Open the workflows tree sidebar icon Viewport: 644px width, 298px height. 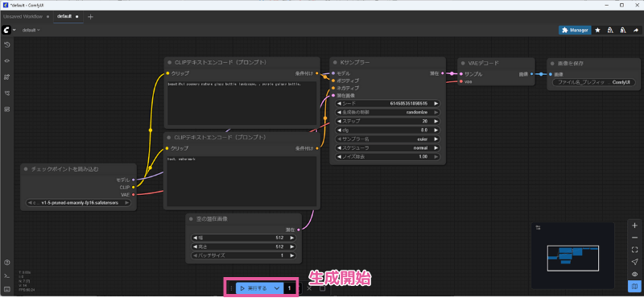6,93
